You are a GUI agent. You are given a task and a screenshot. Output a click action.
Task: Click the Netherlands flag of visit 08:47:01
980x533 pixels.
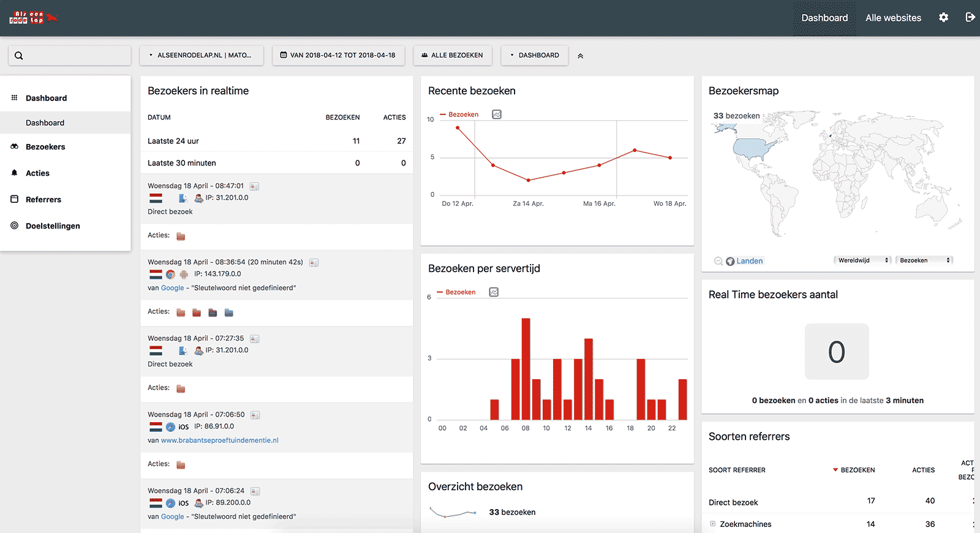(x=156, y=198)
